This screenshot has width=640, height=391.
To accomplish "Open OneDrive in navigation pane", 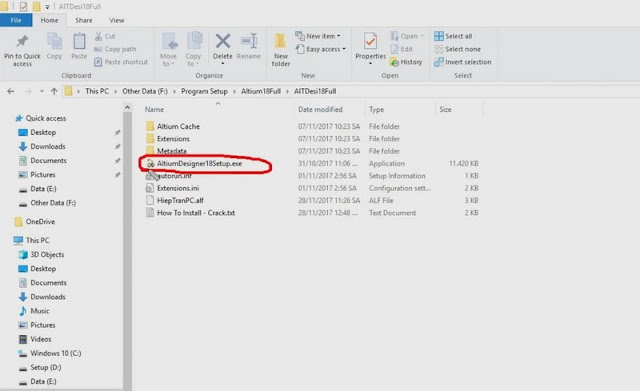I will (40, 222).
